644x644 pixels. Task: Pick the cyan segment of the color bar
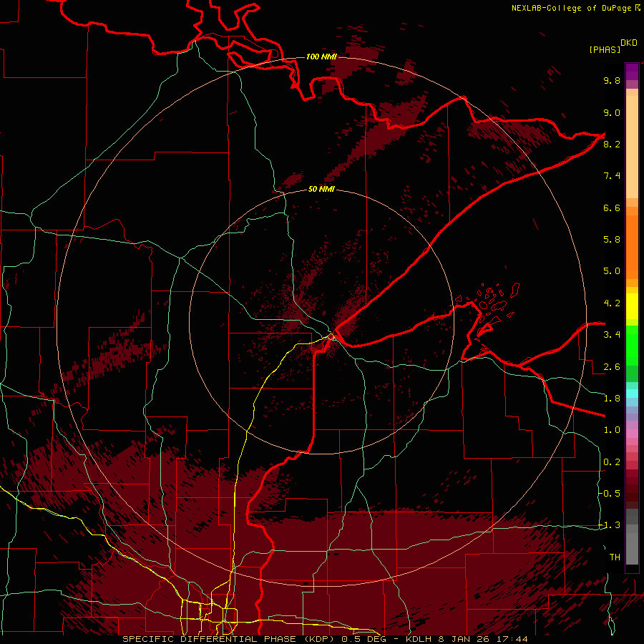pos(632,394)
